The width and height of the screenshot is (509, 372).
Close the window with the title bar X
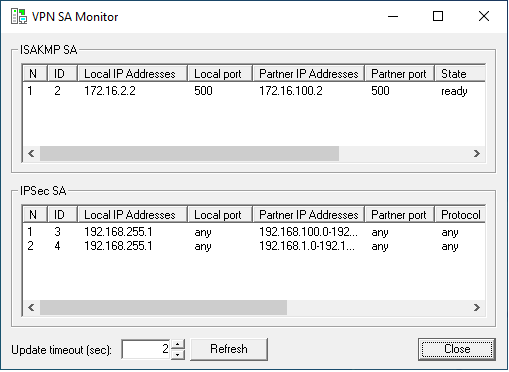tap(484, 16)
